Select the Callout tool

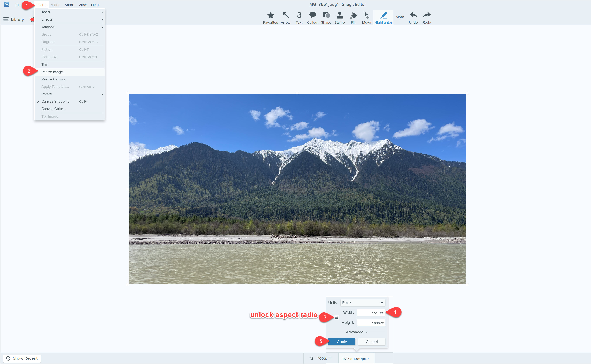click(x=312, y=18)
